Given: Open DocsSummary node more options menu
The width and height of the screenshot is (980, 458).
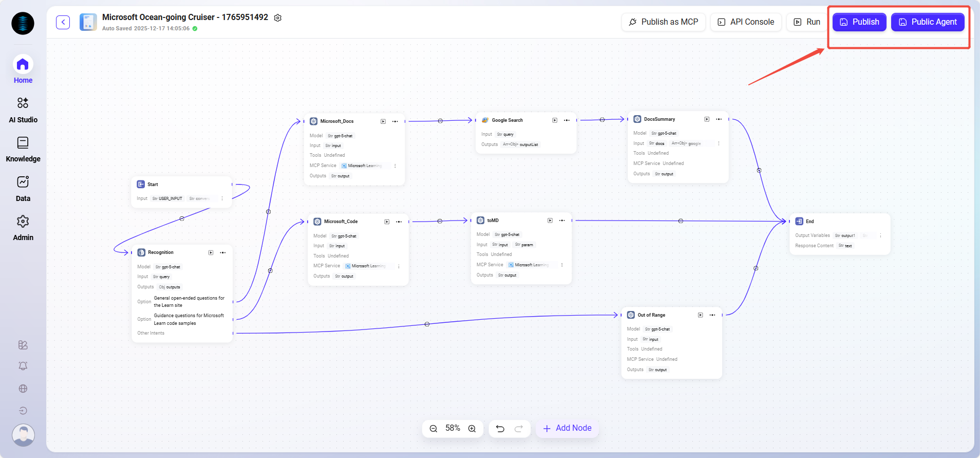Looking at the screenshot, I should point(719,119).
